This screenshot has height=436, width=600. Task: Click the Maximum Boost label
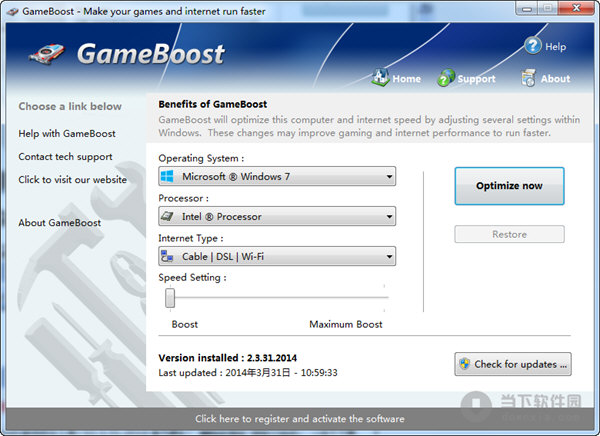click(x=346, y=325)
